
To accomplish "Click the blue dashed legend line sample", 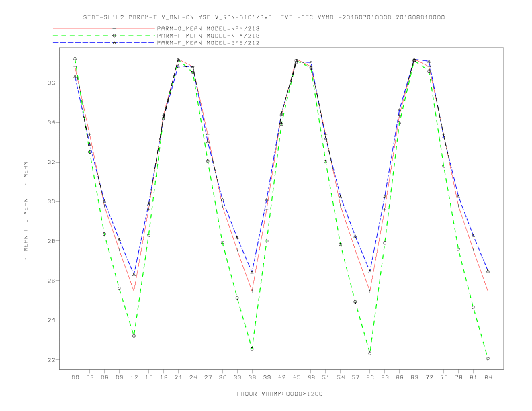I will [x=104, y=43].
